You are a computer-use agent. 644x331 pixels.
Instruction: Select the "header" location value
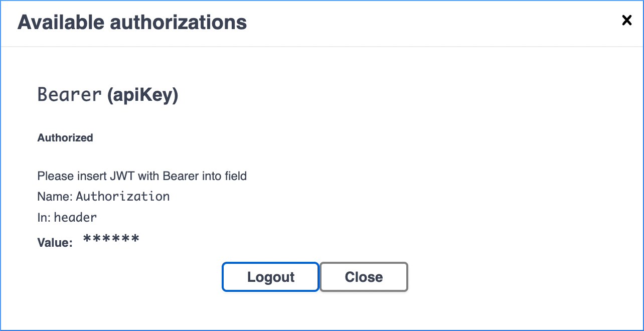[75, 218]
